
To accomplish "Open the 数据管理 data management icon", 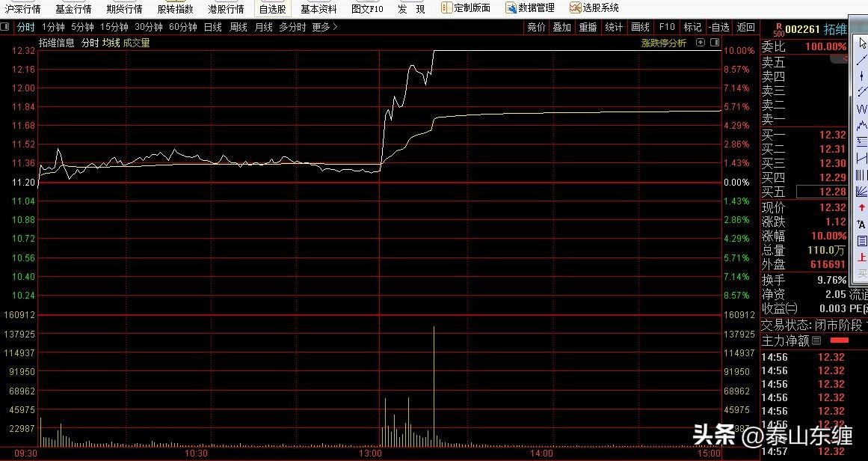I will [511, 7].
